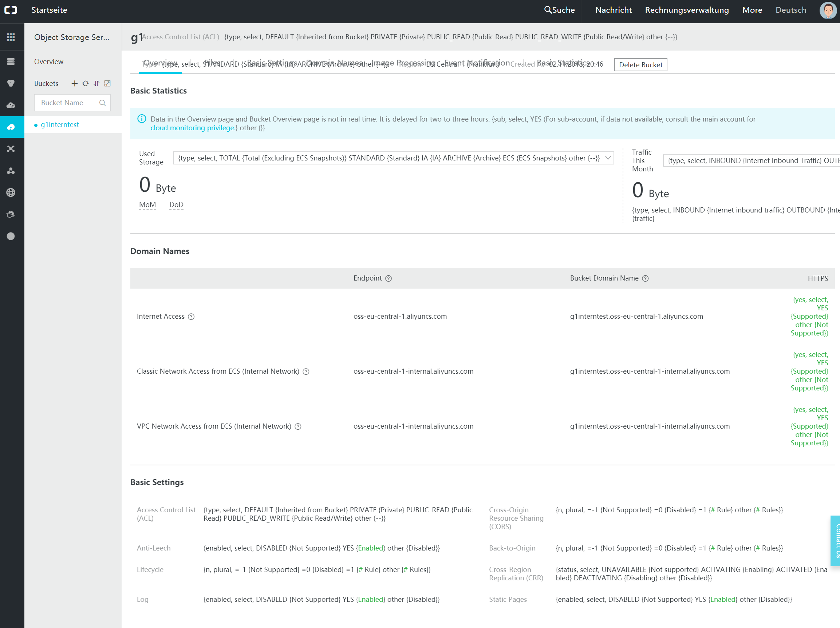Viewport: 840px width, 628px height.
Task: Click the info icon in the notice banner
Action: [142, 119]
